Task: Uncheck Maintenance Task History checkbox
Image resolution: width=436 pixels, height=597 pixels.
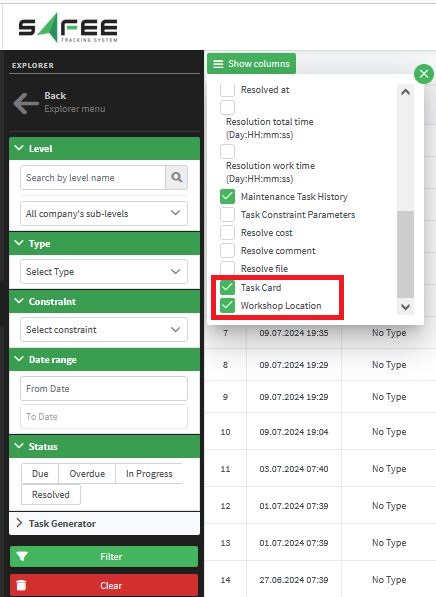Action: coord(227,196)
